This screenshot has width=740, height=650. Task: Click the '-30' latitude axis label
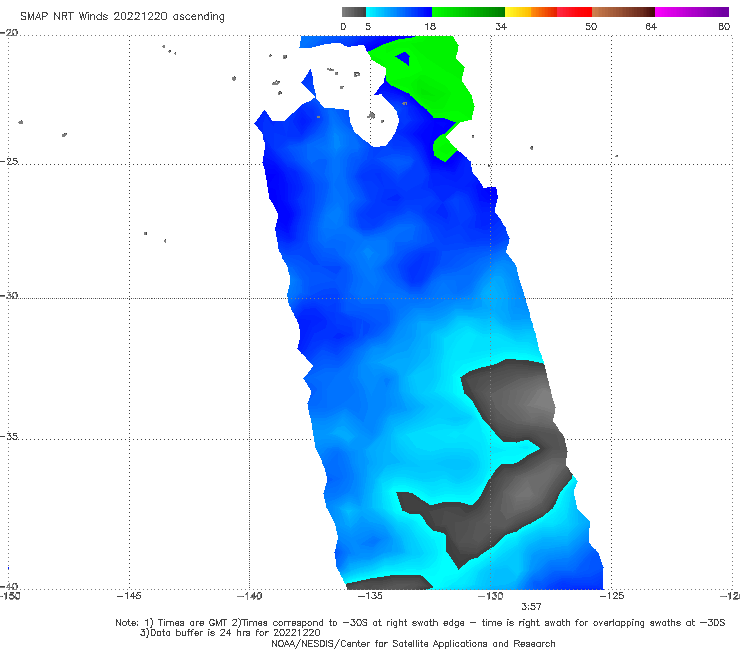(x=9, y=295)
